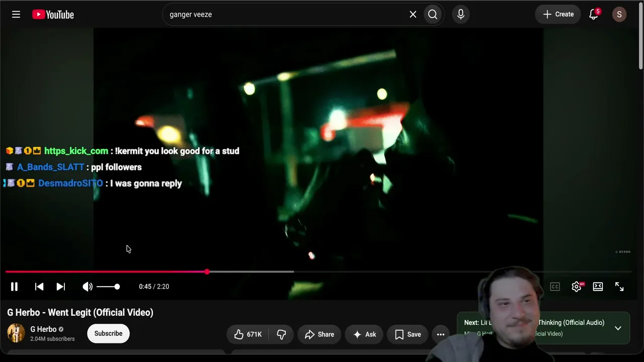Open the Ask button
644x362 pixels.
click(x=365, y=334)
